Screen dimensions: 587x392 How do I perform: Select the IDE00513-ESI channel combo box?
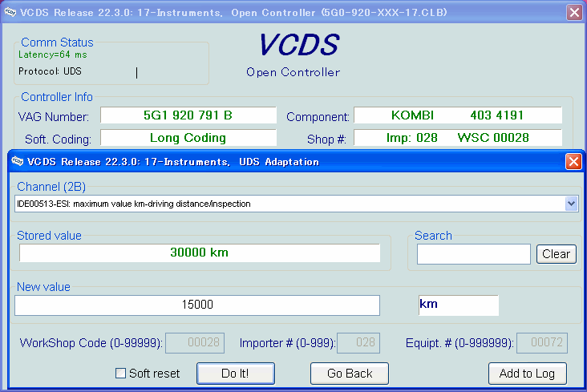click(296, 204)
